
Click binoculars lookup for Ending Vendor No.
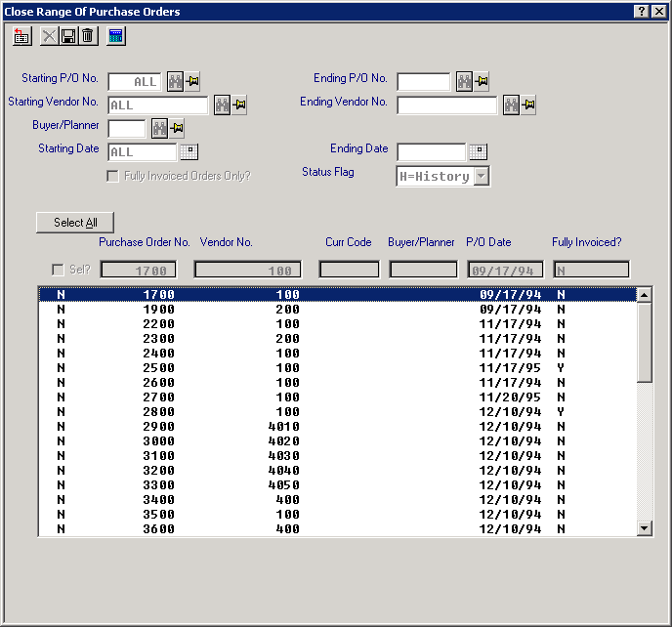511,105
